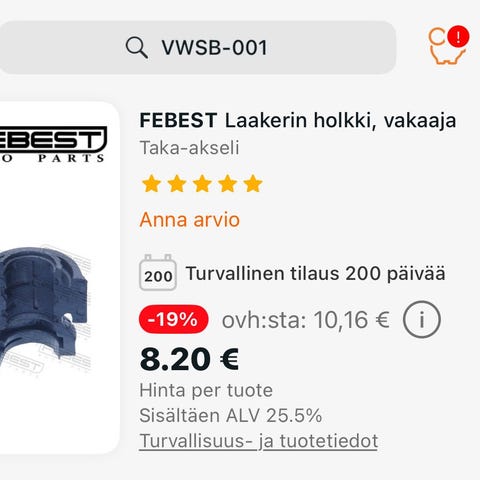Open the circled info icon beside ovh price
480x480 pixels.
coord(422,319)
